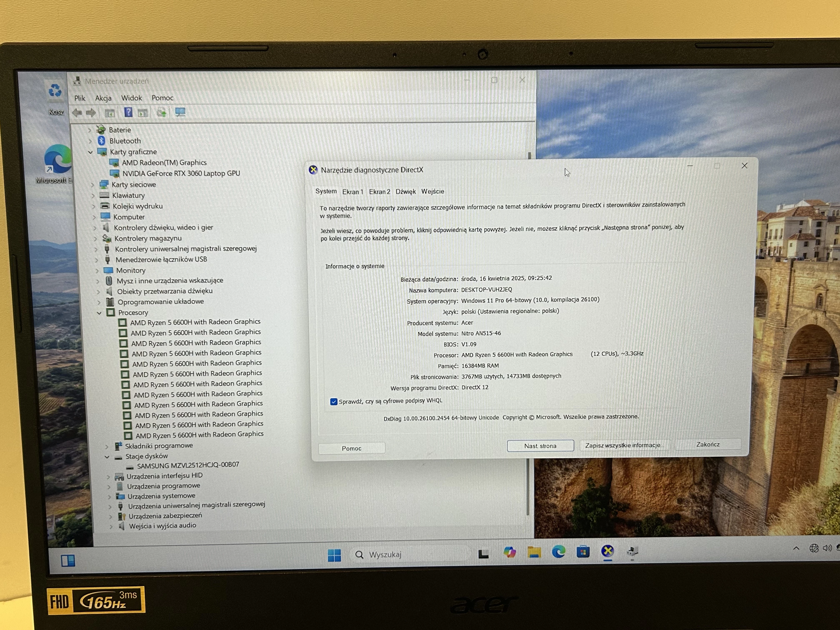The height and width of the screenshot is (630, 840).
Task: Collapse the Procesory node
Action: (x=99, y=313)
